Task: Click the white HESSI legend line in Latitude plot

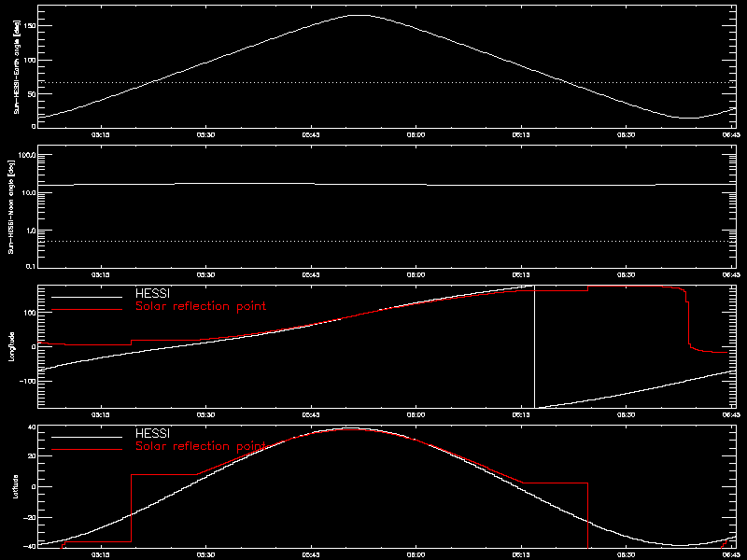Action: tap(87, 437)
